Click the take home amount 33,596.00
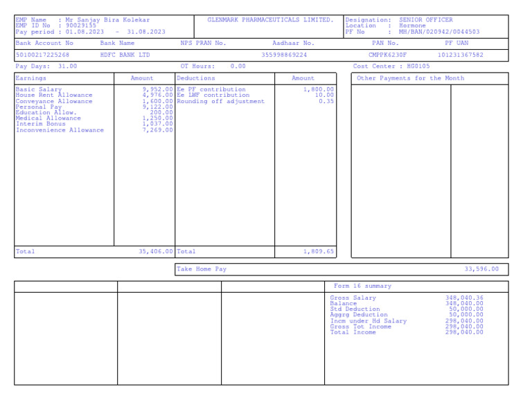Screen dimensions: 532x400 (x=482, y=269)
